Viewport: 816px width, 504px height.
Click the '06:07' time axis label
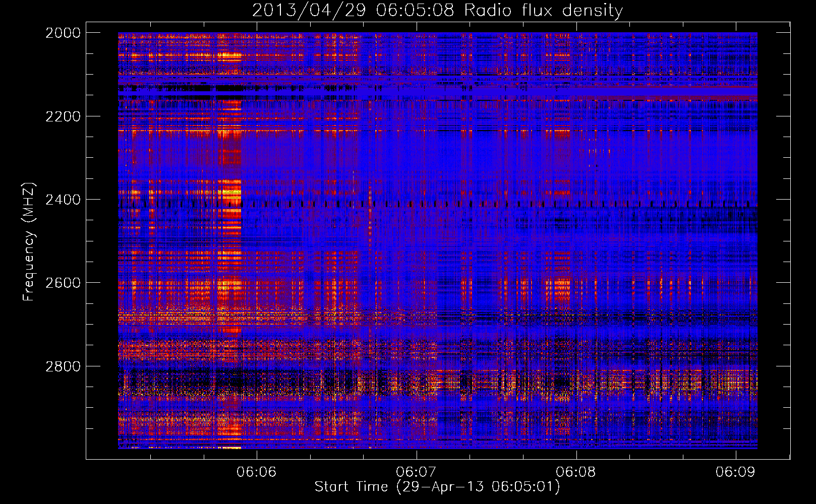[417, 472]
